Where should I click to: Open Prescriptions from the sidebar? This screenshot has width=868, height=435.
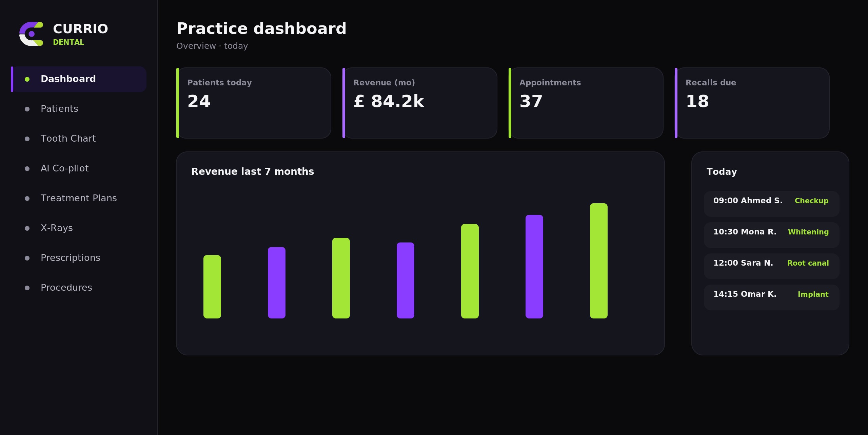79,258
